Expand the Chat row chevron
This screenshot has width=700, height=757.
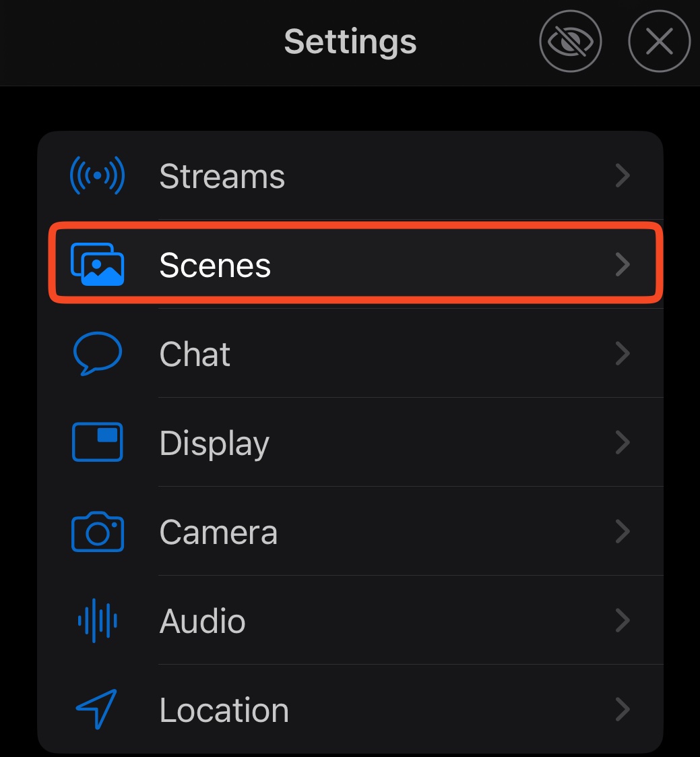coord(623,353)
